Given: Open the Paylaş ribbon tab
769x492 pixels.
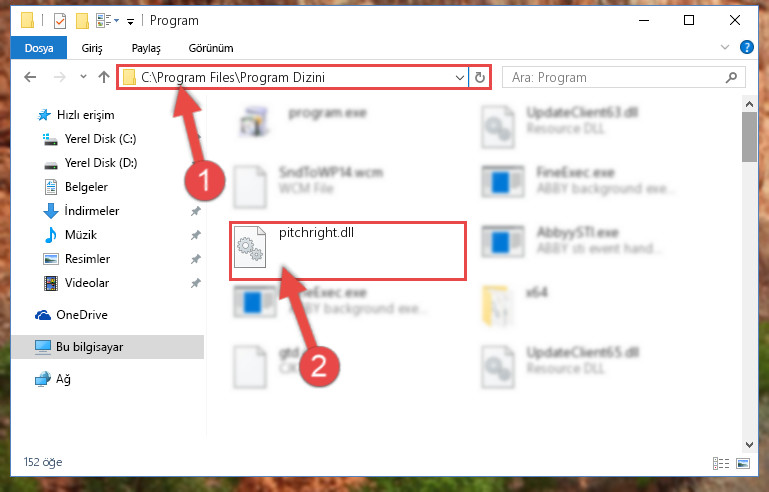Looking at the screenshot, I should (x=146, y=48).
